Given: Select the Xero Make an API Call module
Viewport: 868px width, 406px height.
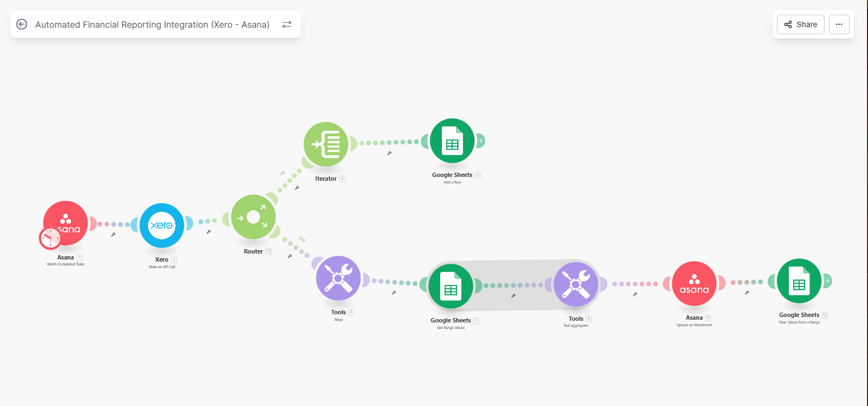Looking at the screenshot, I should [162, 225].
